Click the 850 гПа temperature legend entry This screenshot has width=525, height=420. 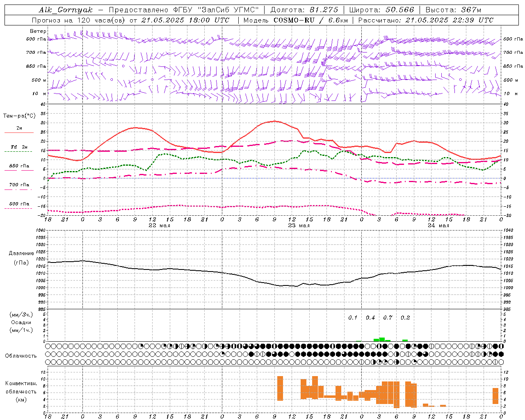19,166
